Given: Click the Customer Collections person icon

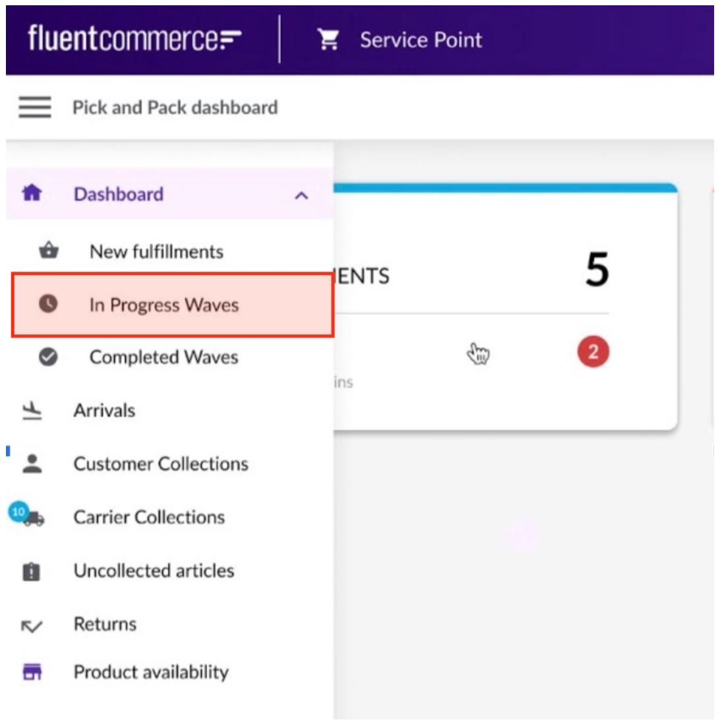Looking at the screenshot, I should [32, 464].
